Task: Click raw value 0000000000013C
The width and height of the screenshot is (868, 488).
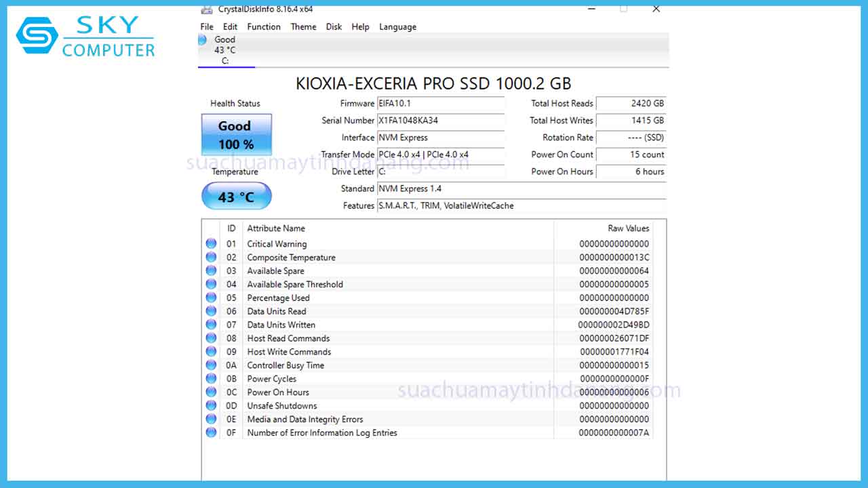Action: 614,258
